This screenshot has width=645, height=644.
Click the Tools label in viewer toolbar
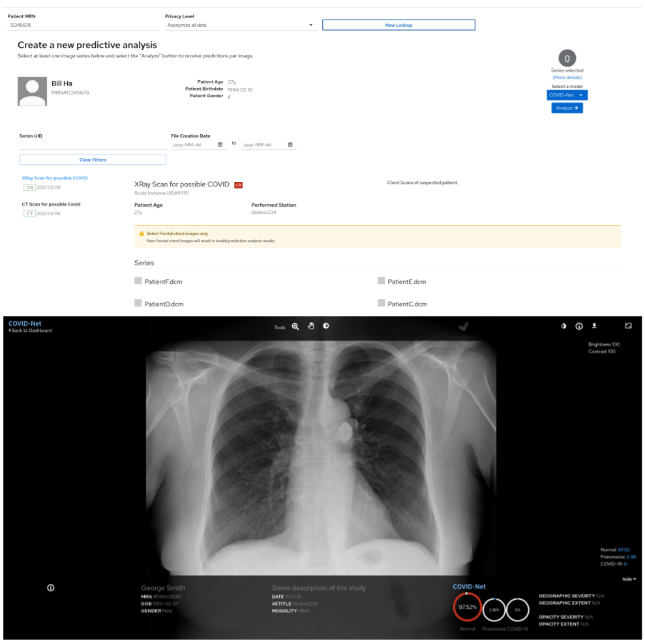[280, 328]
